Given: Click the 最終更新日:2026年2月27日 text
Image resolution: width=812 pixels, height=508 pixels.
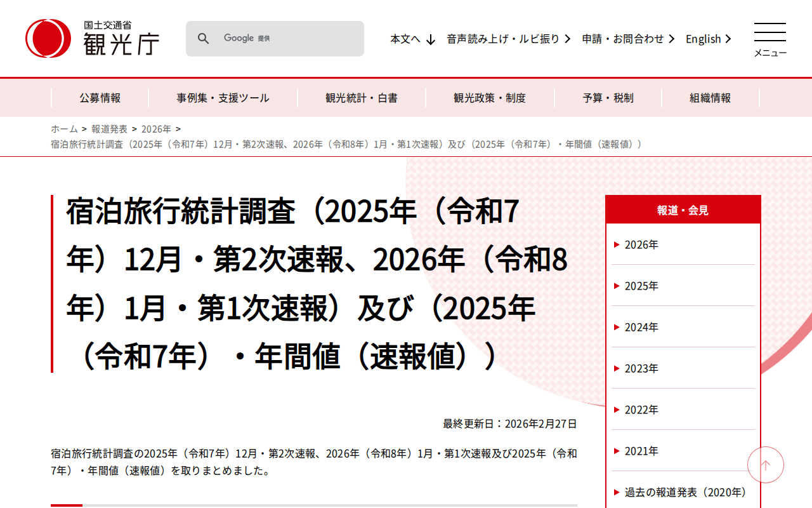Looking at the screenshot, I should 510,424.
